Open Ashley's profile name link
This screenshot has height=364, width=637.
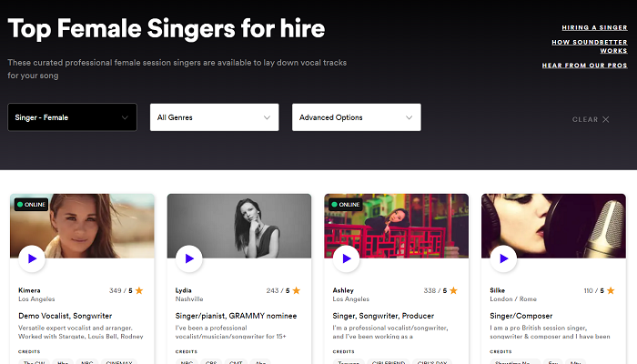point(344,290)
